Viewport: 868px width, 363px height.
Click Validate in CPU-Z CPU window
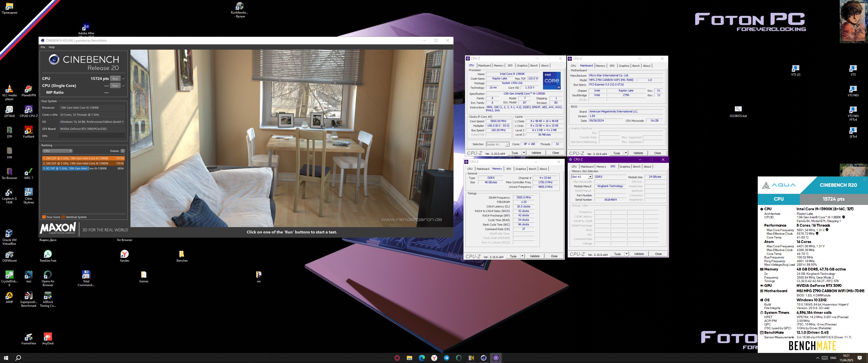click(536, 153)
